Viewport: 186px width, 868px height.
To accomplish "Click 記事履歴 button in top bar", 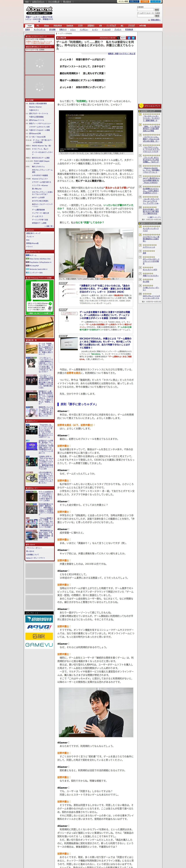I will coord(145,1).
